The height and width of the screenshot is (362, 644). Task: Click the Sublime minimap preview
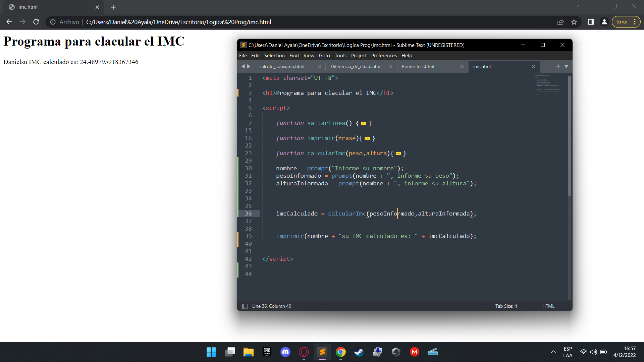point(547,84)
